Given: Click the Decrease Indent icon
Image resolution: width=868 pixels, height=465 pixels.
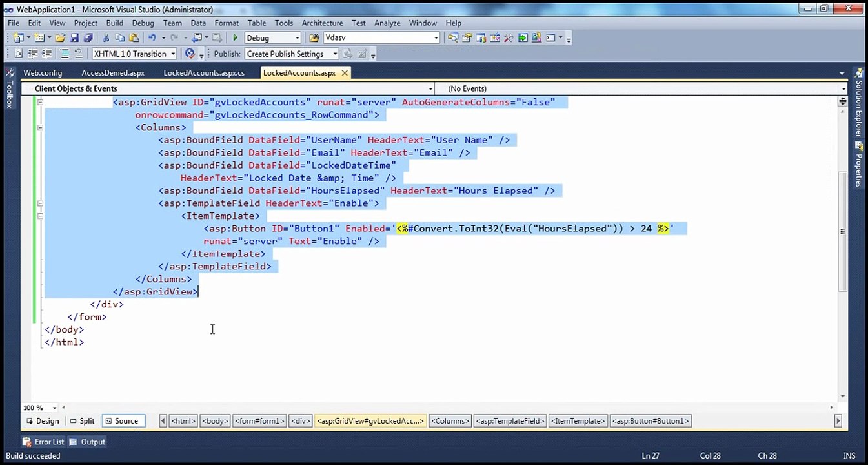Looking at the screenshot, I should tap(33, 54).
